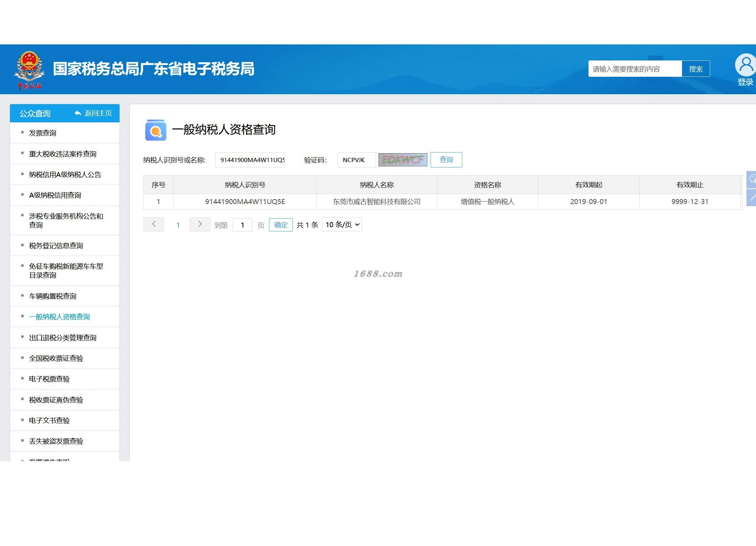Click the header search input box

click(x=635, y=69)
